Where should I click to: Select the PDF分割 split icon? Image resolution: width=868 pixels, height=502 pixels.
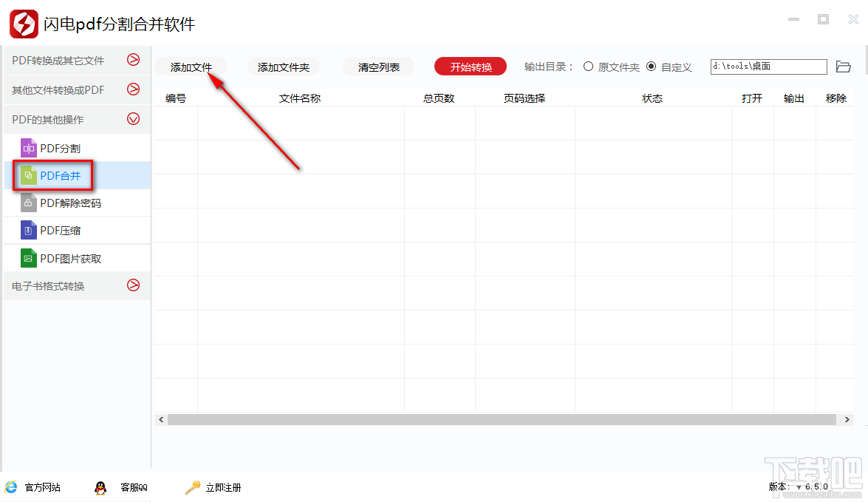point(28,147)
